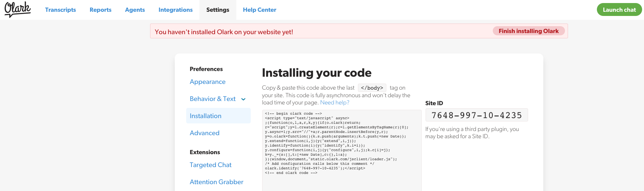Open the Transcripts page
The image size is (644, 191).
coord(60,10)
